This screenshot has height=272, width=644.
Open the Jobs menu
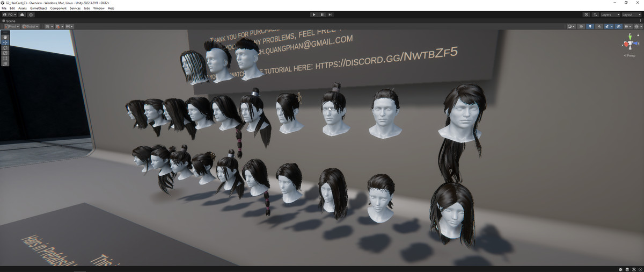[x=87, y=9]
